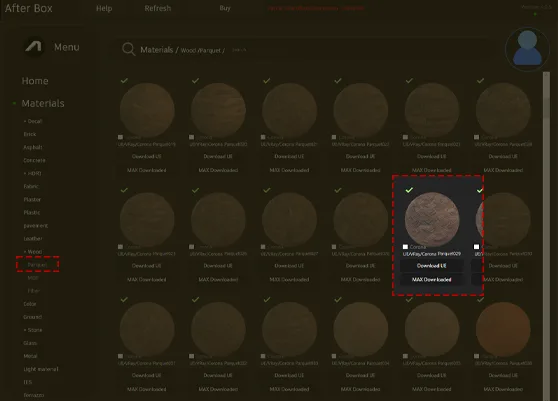558x401 pixels.
Task: Open the Parquet029 sphere preview
Action: point(432,220)
